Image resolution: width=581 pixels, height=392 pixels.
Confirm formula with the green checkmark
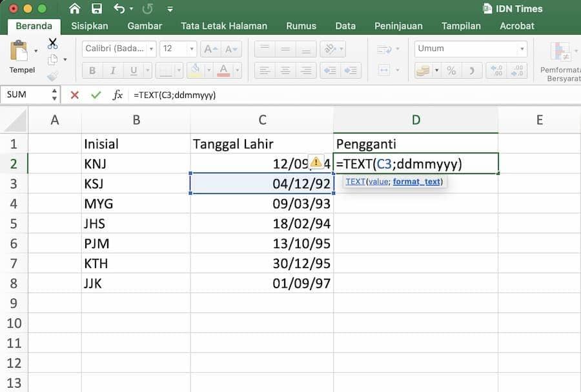(97, 95)
